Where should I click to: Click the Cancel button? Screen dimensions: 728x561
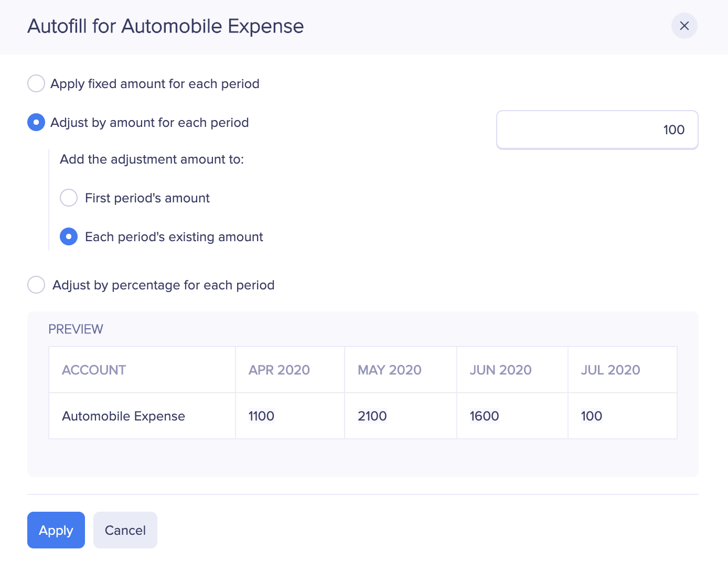[x=125, y=530]
